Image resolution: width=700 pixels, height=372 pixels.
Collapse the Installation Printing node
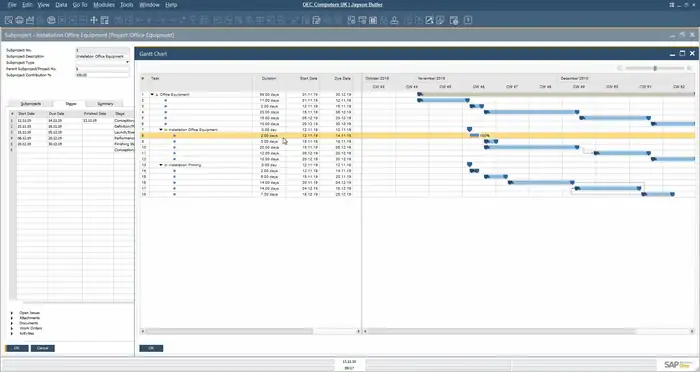[161, 165]
